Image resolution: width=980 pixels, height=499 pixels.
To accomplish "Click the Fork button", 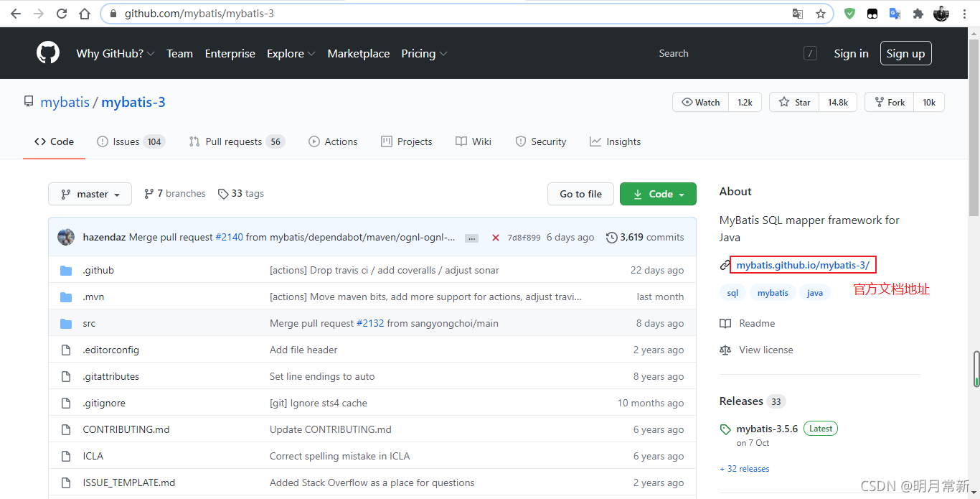I will tap(890, 102).
